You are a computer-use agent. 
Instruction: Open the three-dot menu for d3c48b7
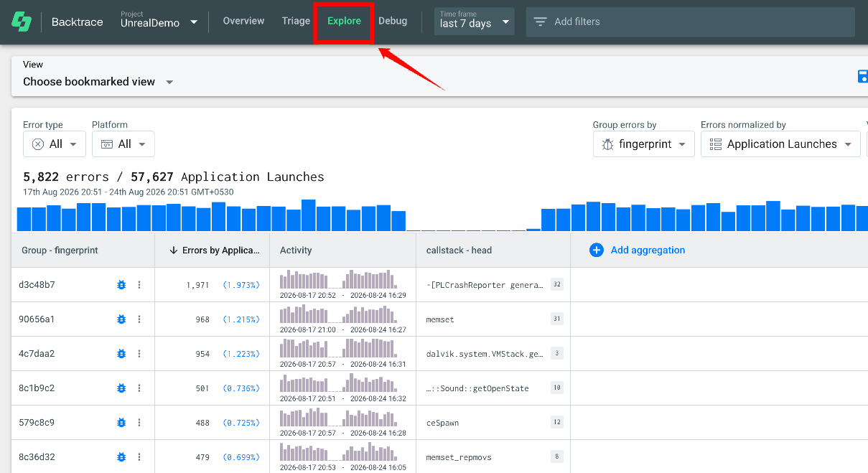pyautogui.click(x=139, y=285)
